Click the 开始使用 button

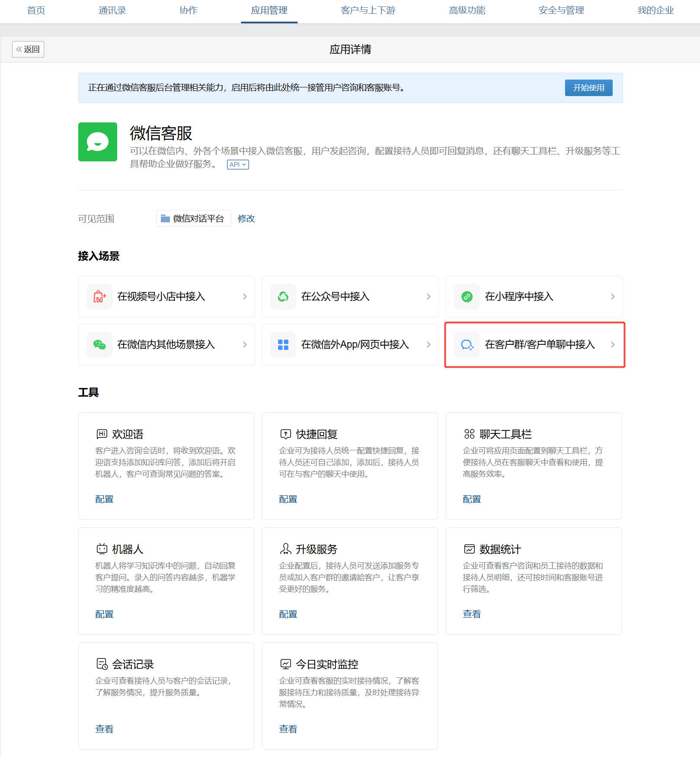pyautogui.click(x=588, y=88)
